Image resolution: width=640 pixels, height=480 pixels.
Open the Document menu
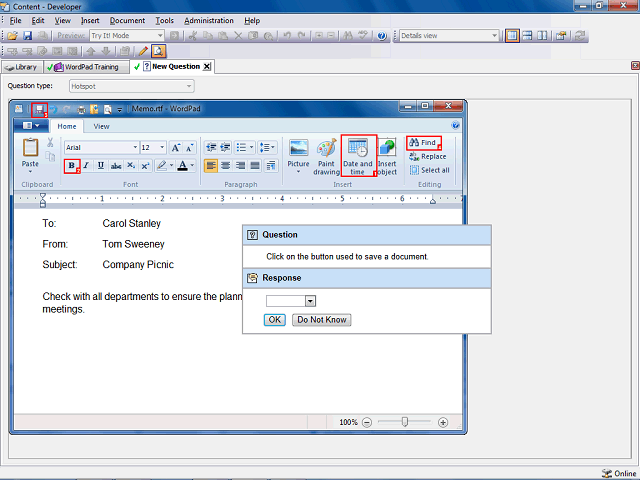tap(127, 20)
